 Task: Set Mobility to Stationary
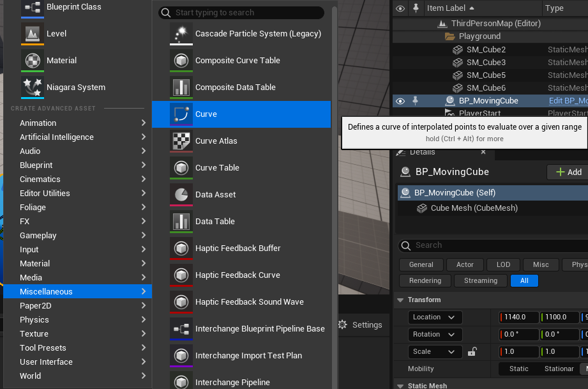tap(559, 369)
